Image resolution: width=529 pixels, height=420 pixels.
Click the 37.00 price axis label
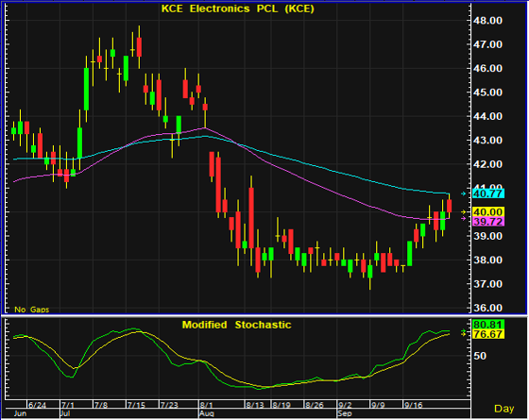(x=487, y=284)
